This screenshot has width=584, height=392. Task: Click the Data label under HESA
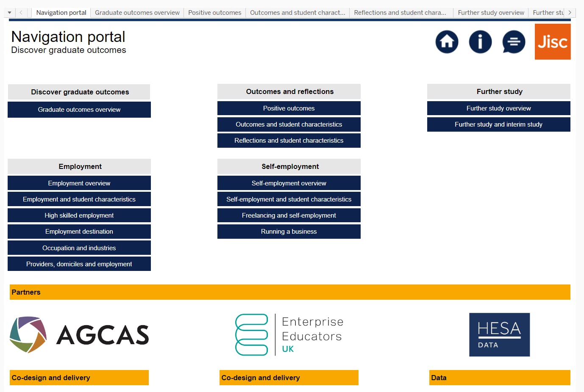[500, 378]
